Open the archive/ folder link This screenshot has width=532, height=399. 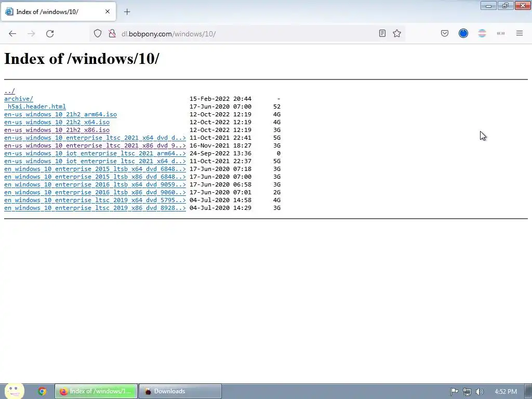pos(19,99)
